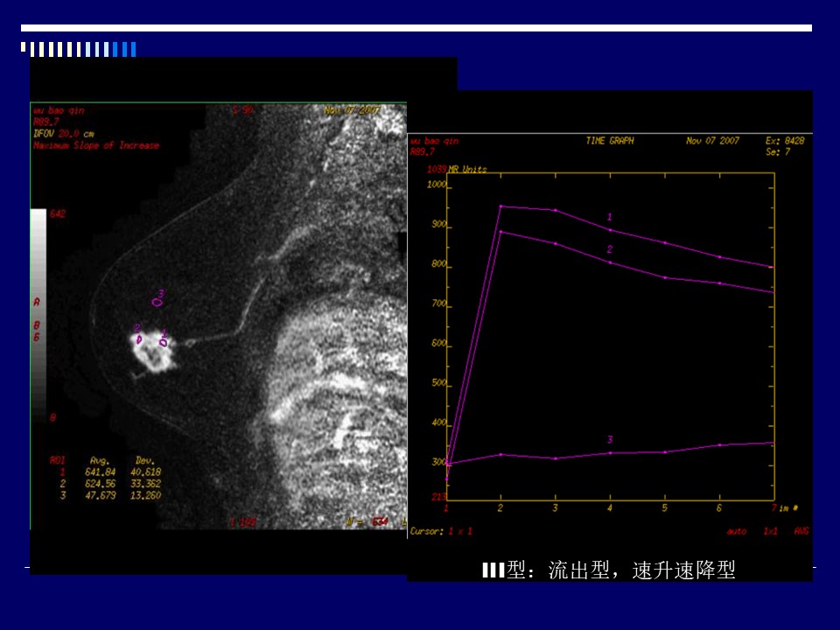The width and height of the screenshot is (840, 630).
Task: Click the peak point of curve 1
Action: tap(500, 206)
